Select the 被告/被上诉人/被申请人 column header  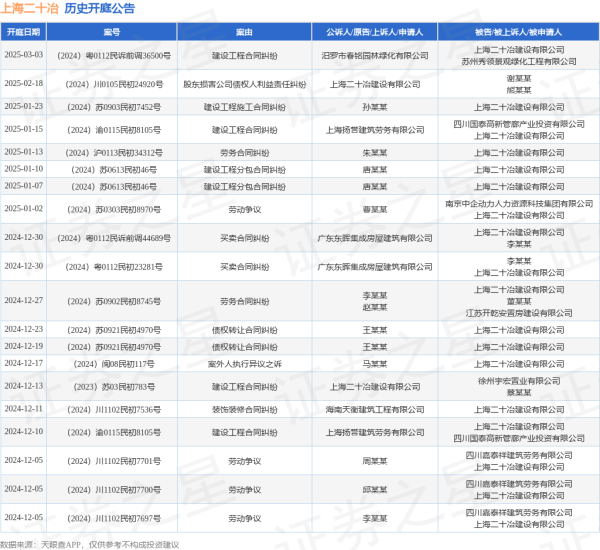[x=518, y=32]
